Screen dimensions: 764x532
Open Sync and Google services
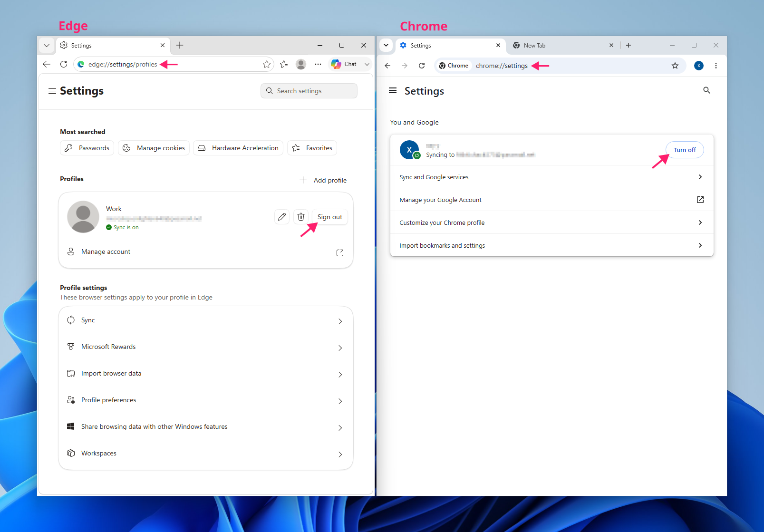[551, 177]
